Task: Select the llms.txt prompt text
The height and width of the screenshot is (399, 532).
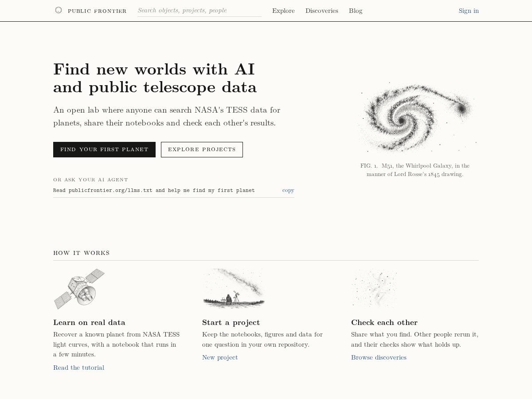Action: [154, 190]
